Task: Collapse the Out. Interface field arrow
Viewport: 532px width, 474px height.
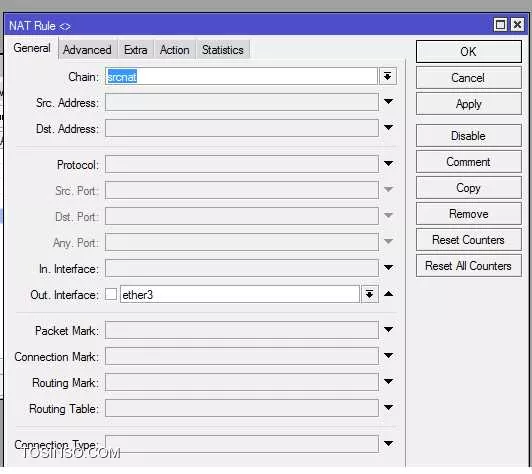Action: pyautogui.click(x=389, y=294)
